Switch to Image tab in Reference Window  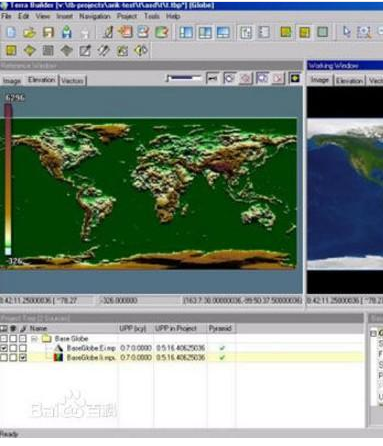[x=12, y=81]
